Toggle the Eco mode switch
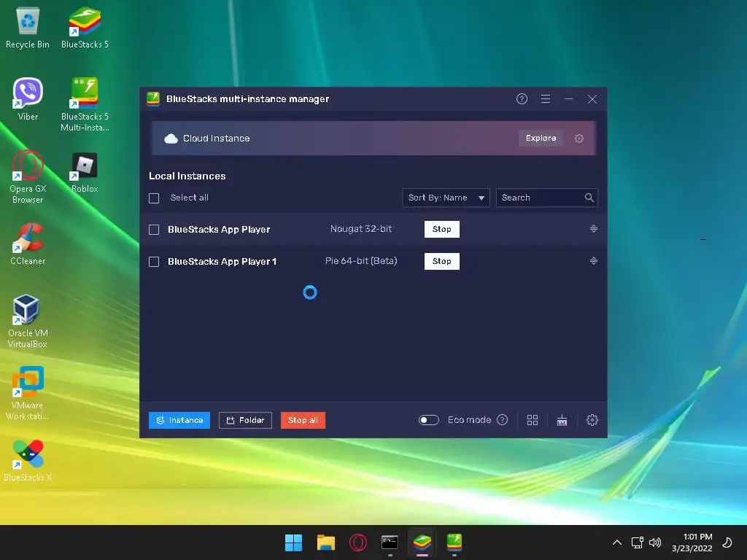The height and width of the screenshot is (560, 747). [428, 420]
